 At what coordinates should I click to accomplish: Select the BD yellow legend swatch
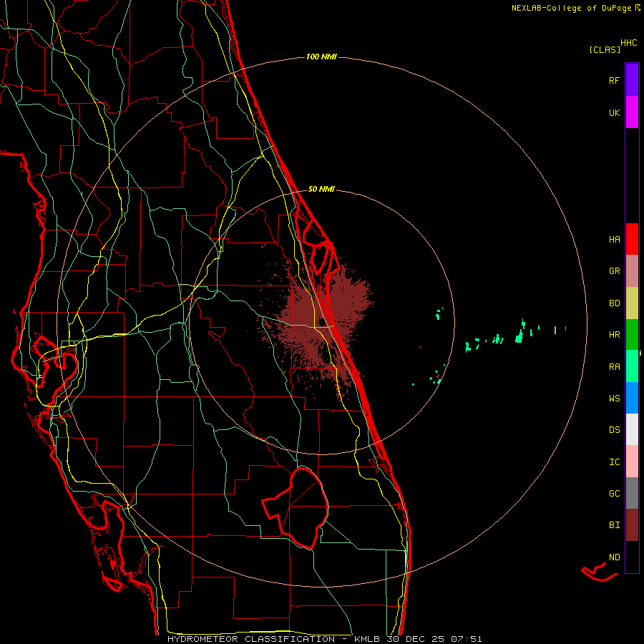click(632, 303)
